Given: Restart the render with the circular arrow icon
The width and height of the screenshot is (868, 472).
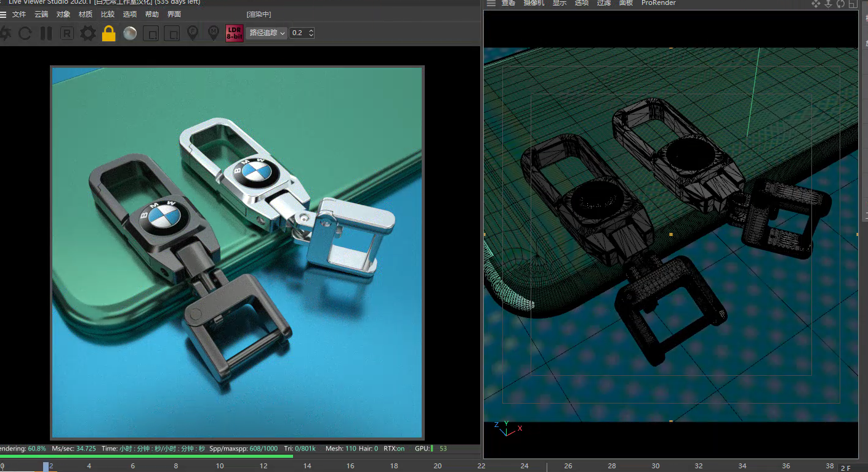Looking at the screenshot, I should (25, 33).
